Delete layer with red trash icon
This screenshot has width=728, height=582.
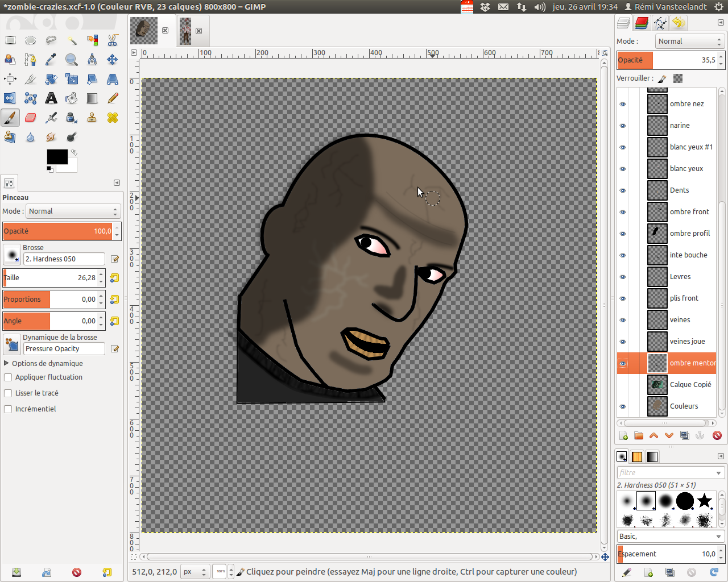pos(717,436)
